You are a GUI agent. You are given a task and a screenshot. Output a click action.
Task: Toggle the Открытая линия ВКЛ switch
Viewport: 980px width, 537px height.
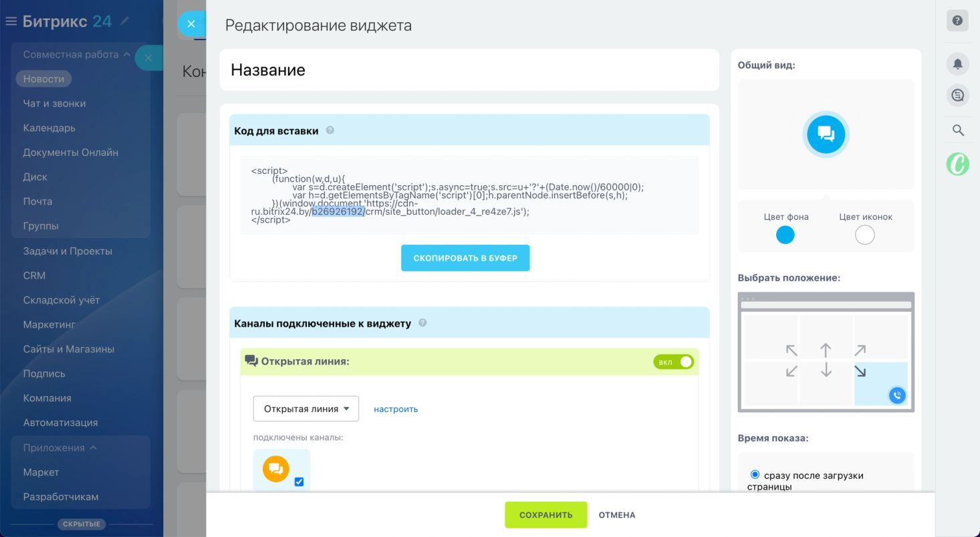click(673, 362)
